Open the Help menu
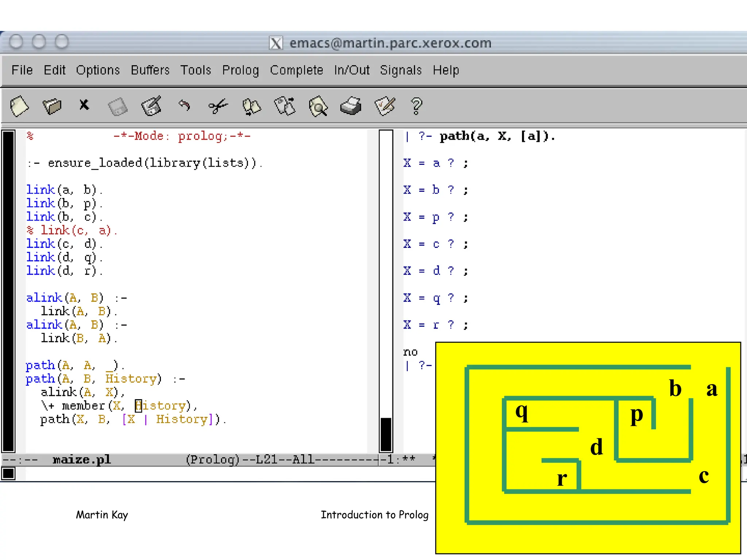Viewport: 747px width, 560px height. (x=446, y=70)
